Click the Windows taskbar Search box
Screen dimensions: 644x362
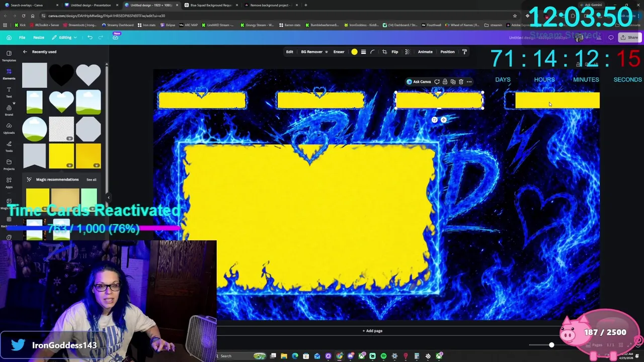pyautogui.click(x=234, y=356)
